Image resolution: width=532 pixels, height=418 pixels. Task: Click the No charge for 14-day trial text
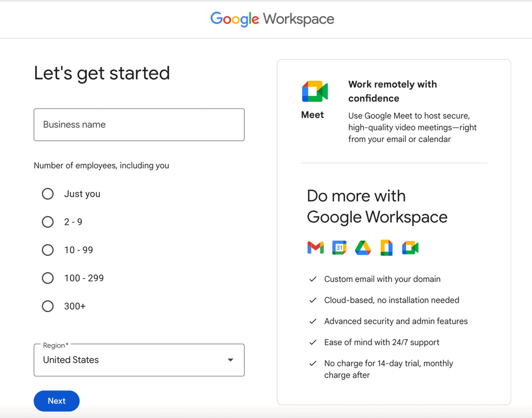coord(388,369)
